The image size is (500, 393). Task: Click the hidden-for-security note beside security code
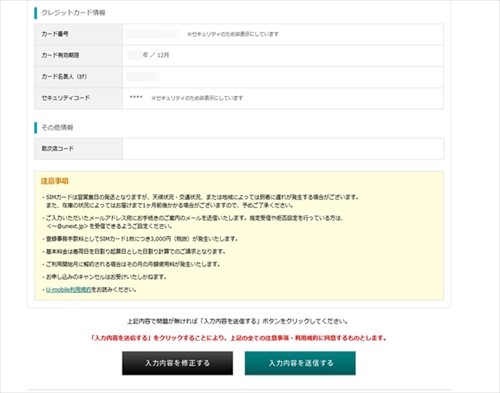[197, 98]
